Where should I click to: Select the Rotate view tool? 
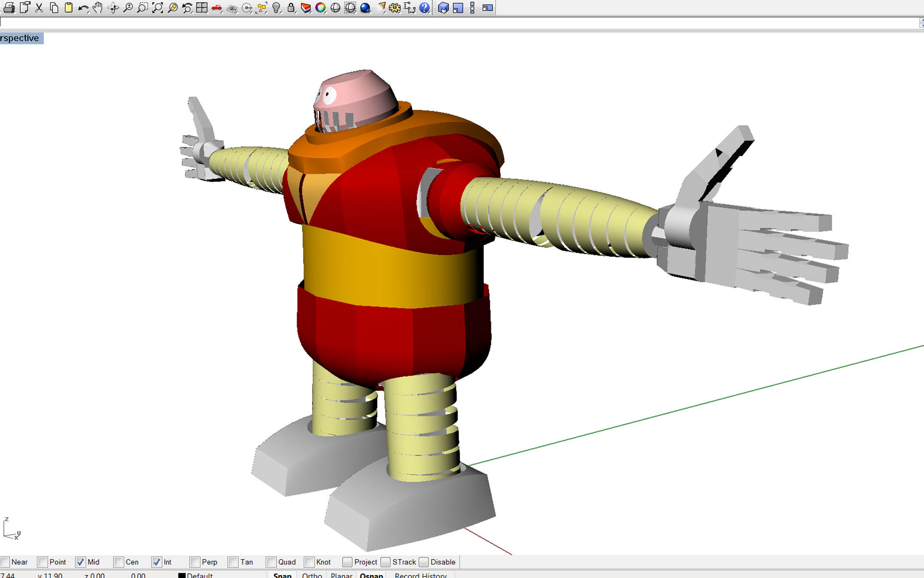(x=113, y=8)
